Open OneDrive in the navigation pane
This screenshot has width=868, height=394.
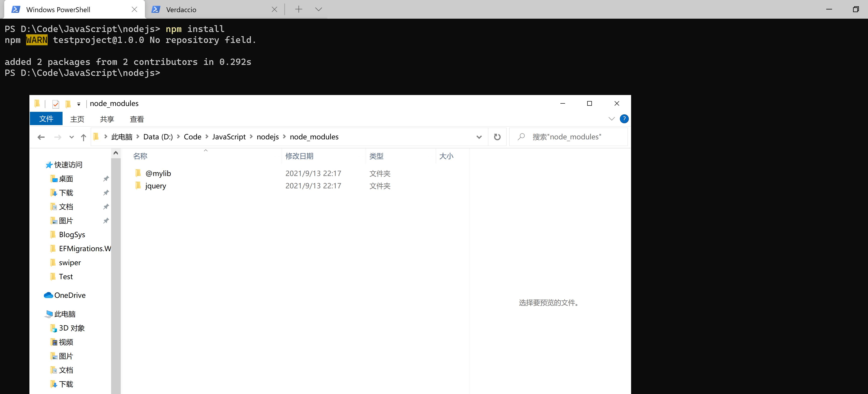pyautogui.click(x=70, y=295)
